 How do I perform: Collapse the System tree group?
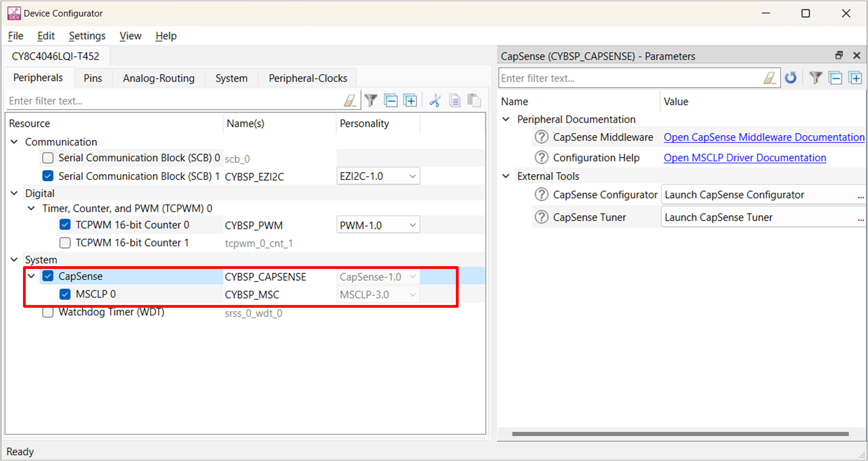tap(14, 260)
